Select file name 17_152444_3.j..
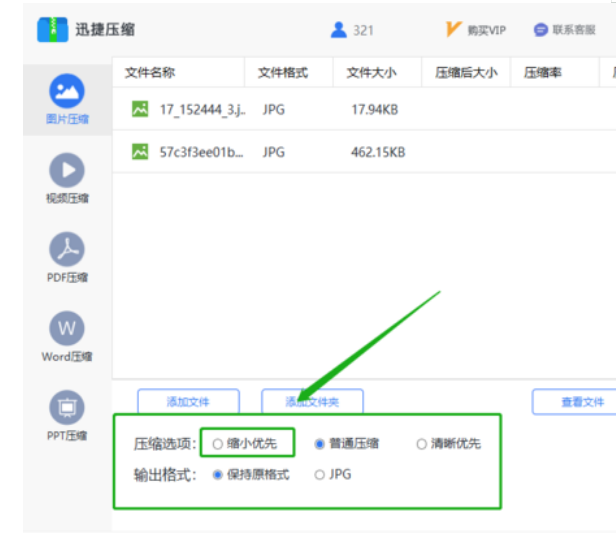This screenshot has width=616, height=537. click(x=203, y=110)
